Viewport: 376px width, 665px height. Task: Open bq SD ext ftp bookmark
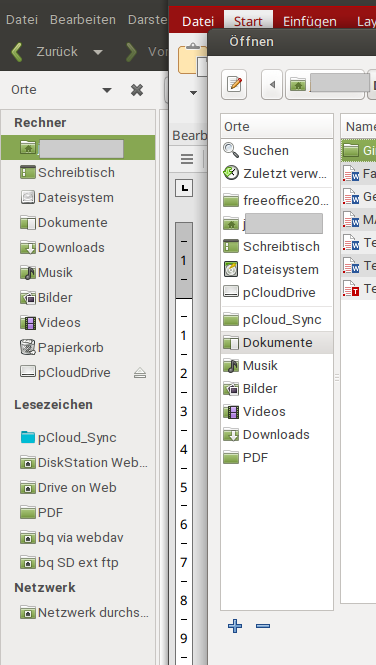click(78, 563)
